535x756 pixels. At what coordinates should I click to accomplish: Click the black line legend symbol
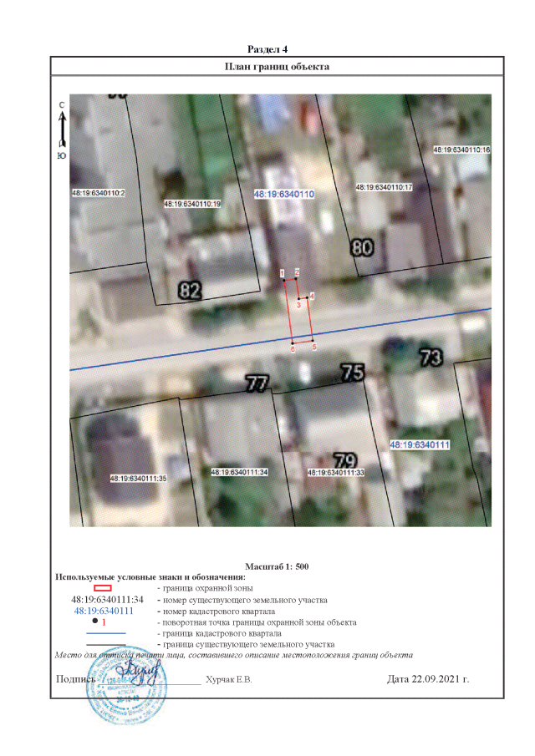(x=104, y=644)
